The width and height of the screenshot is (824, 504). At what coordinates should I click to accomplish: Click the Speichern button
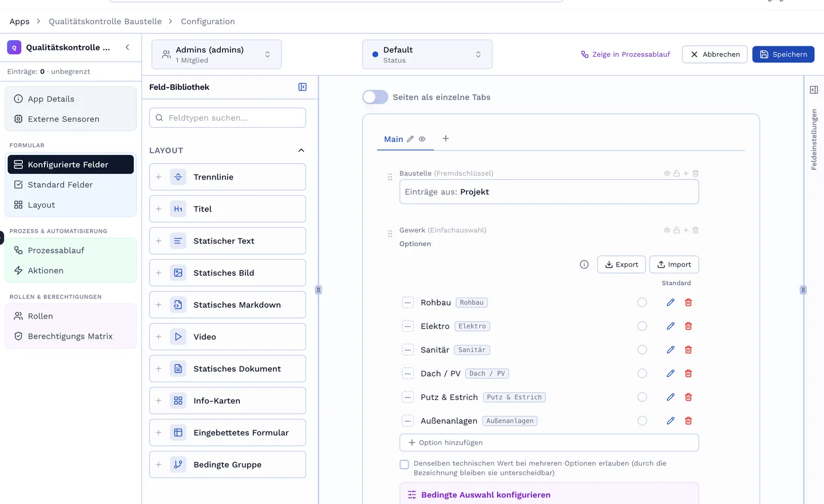click(x=783, y=54)
